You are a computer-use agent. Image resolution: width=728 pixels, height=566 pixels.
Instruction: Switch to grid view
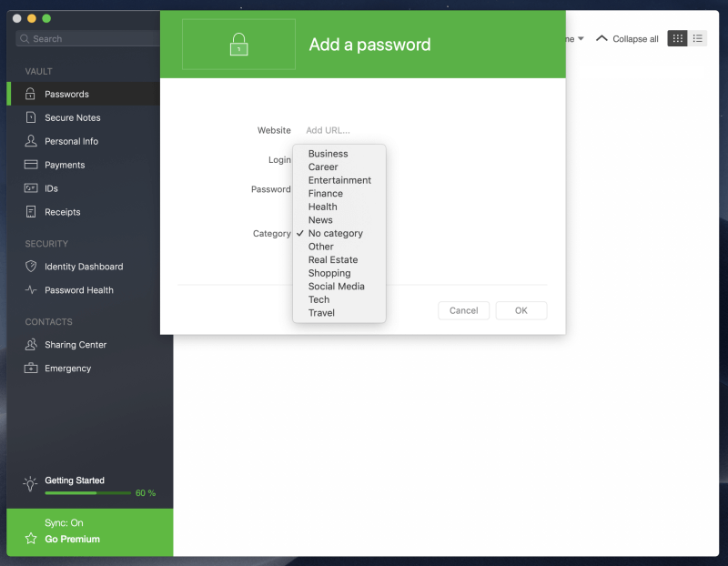(x=677, y=38)
